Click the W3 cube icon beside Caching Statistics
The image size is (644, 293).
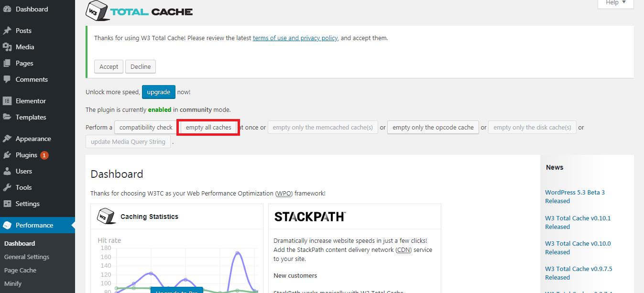(x=106, y=216)
